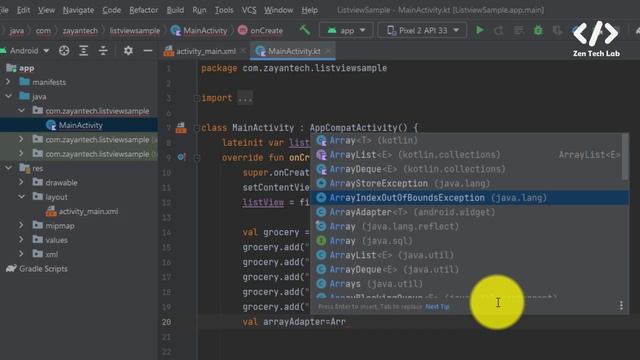Choose Array (java.lang.reflect) suggestion
The width and height of the screenshot is (640, 360).
pos(469,226)
